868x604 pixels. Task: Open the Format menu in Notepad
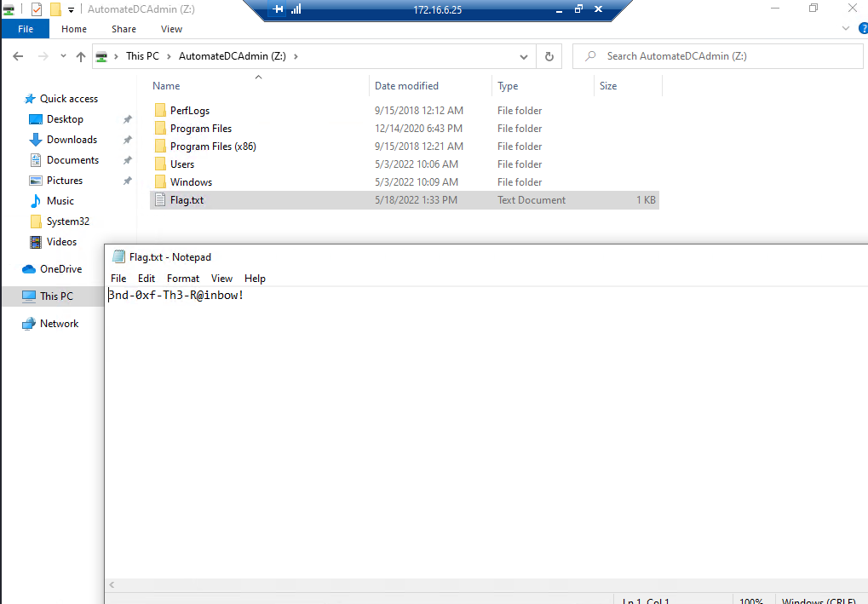coord(183,279)
